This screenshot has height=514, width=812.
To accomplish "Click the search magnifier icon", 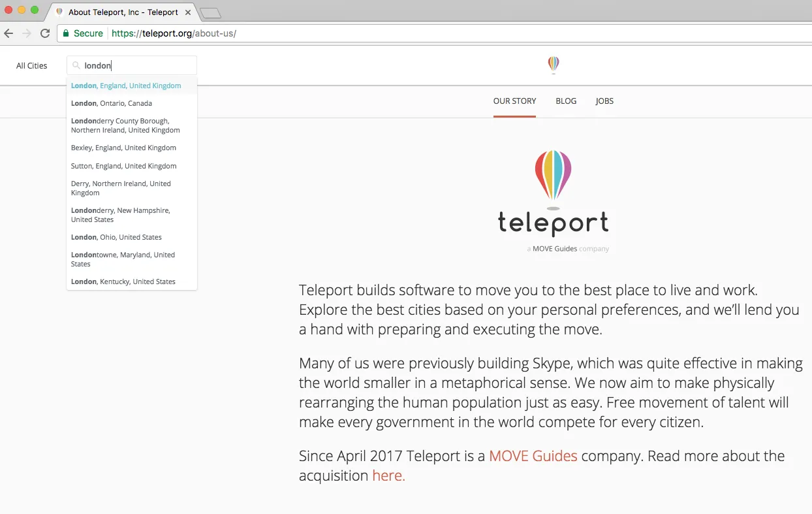I will 76,65.
